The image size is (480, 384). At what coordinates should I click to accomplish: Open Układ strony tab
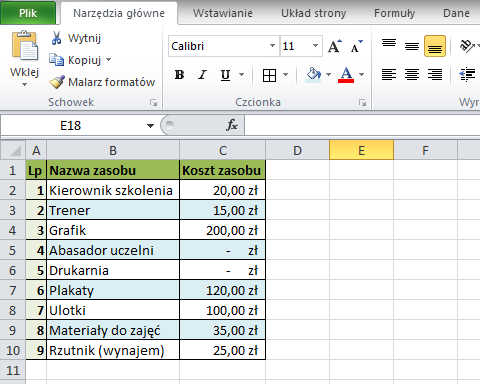(314, 13)
